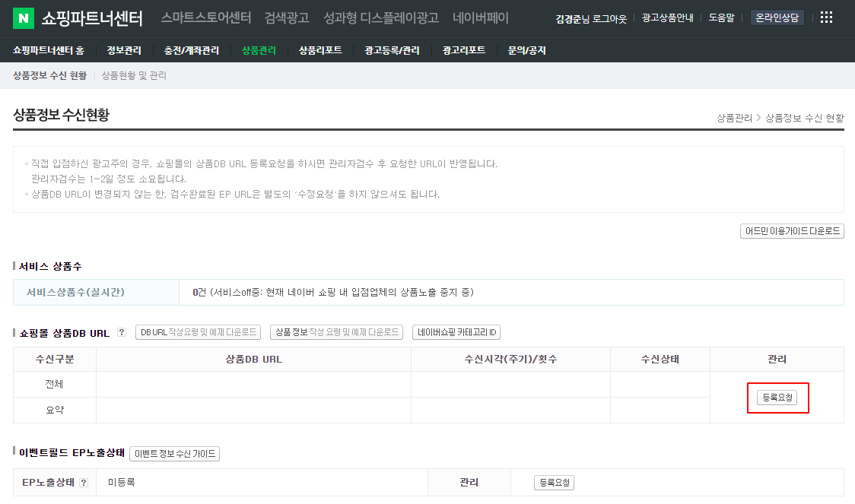Open the 상품리포트 menu

pos(321,50)
